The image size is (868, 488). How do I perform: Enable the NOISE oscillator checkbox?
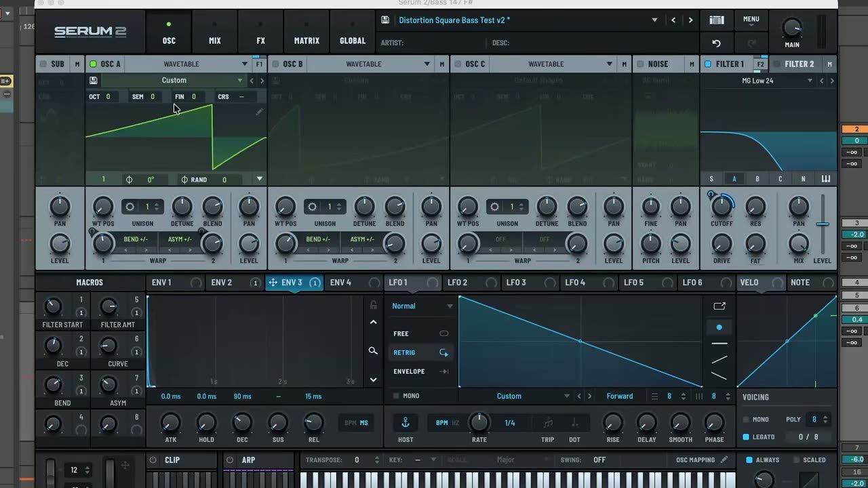pos(640,64)
